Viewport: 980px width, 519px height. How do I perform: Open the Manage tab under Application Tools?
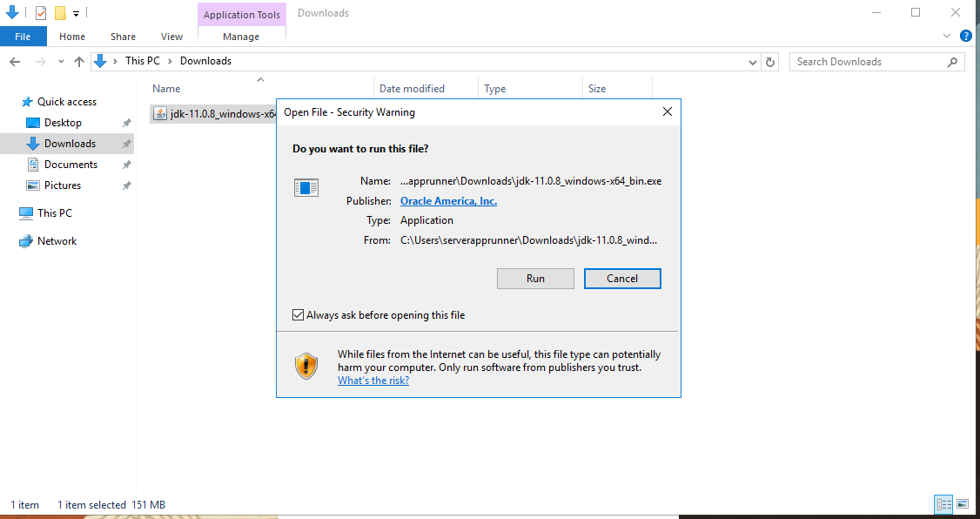click(240, 37)
